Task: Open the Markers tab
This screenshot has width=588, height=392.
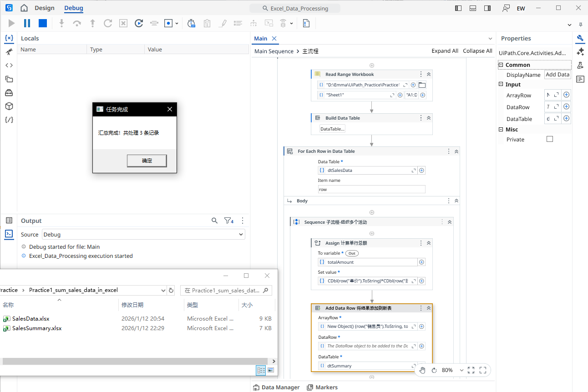Action: (322, 387)
